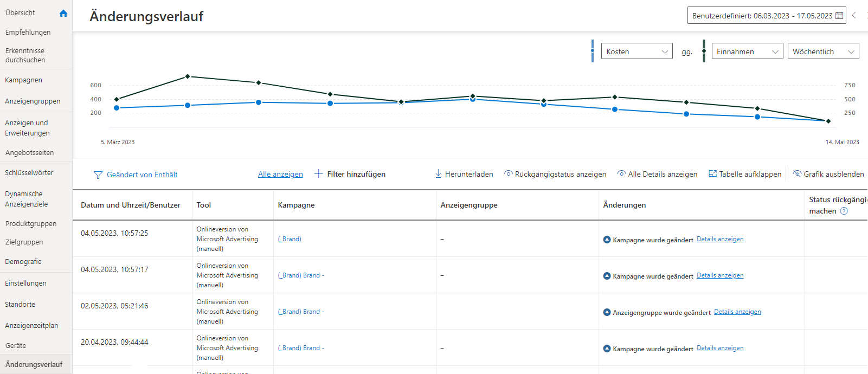The width and height of the screenshot is (868, 374).
Task: Open Details anzeigen for Anzeigengruppe wurde geändert
Action: (737, 312)
